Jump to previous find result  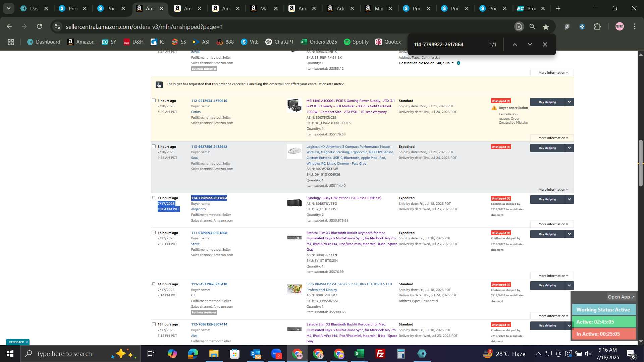515,45
